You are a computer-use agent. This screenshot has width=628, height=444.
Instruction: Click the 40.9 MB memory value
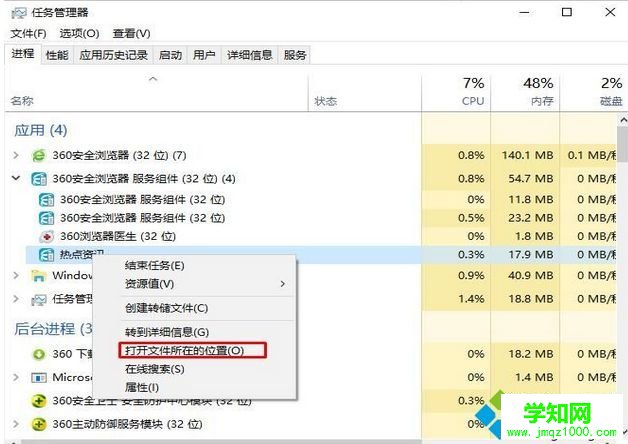tap(531, 275)
